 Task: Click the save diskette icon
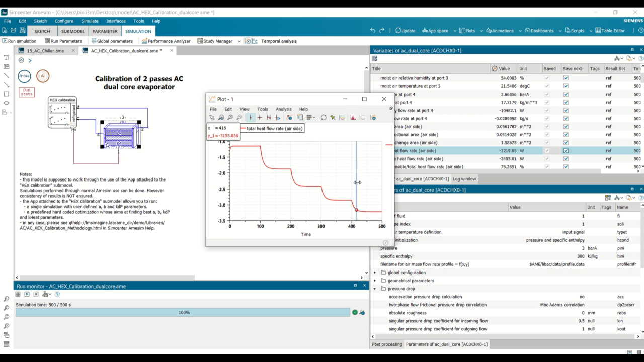pyautogui.click(x=22, y=31)
